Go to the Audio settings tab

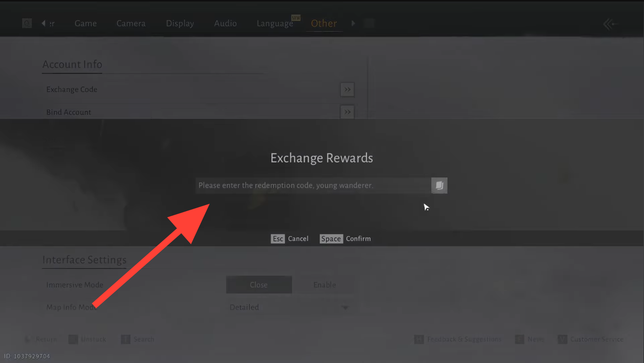click(x=225, y=24)
